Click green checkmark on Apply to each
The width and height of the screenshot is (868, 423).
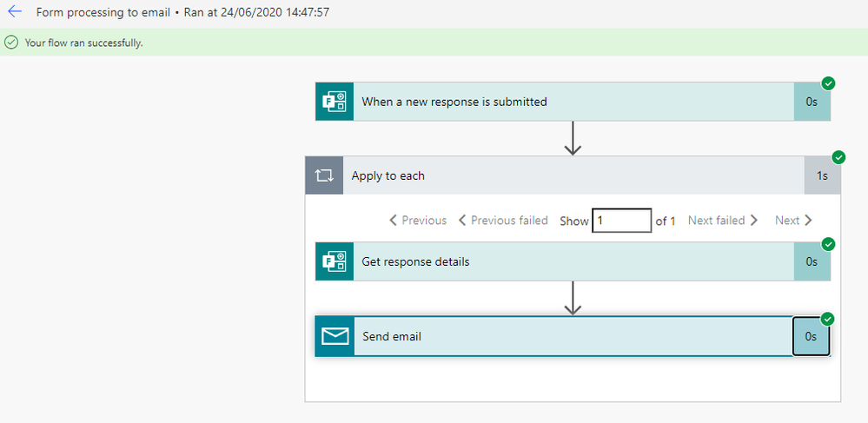tap(838, 157)
